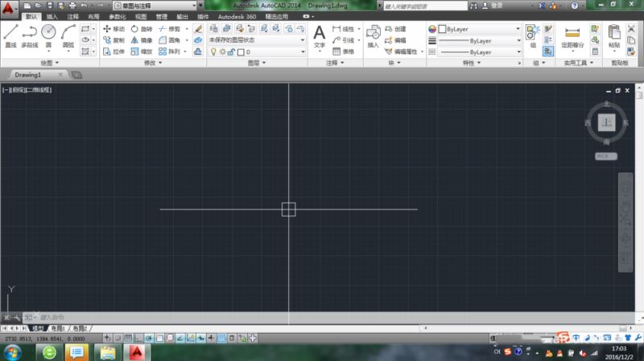Viewport: 644px width, 361px height.
Task: Select the Text (文字) annotation tool
Action: click(x=319, y=35)
